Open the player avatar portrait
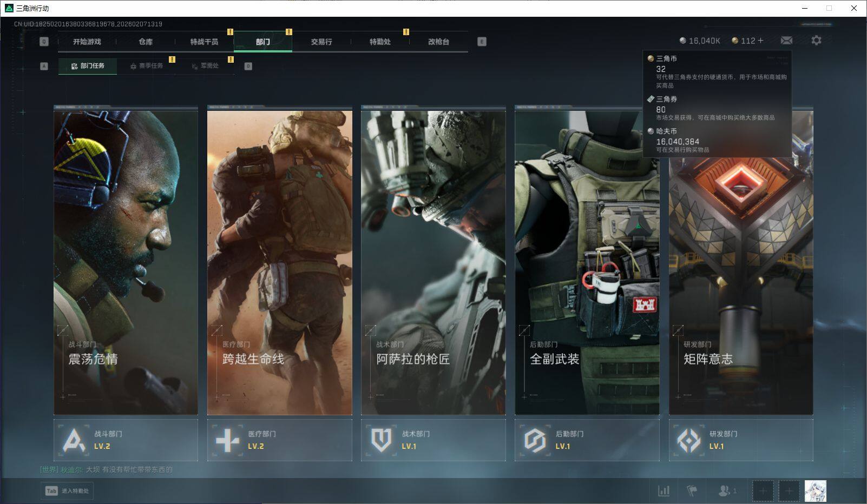The height and width of the screenshot is (504, 867). [815, 491]
